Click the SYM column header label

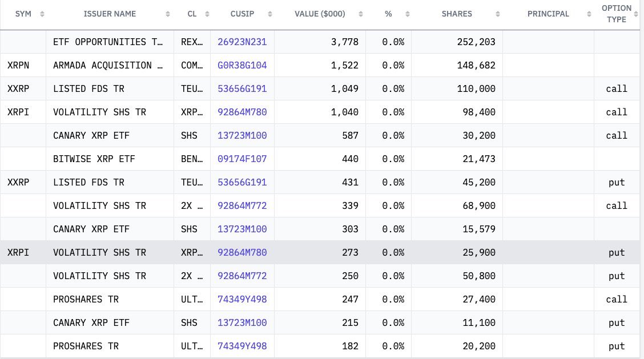point(23,14)
